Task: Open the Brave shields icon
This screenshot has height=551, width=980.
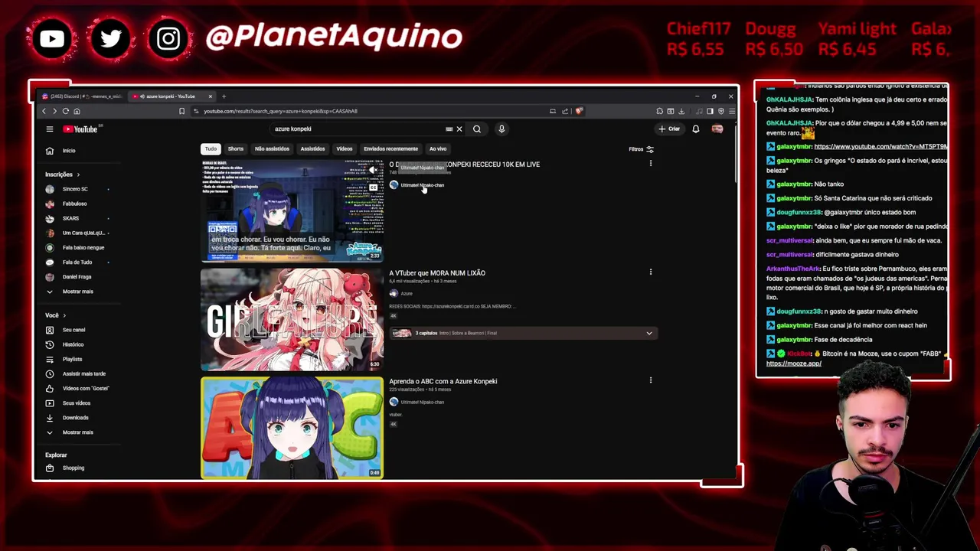Action: point(579,111)
